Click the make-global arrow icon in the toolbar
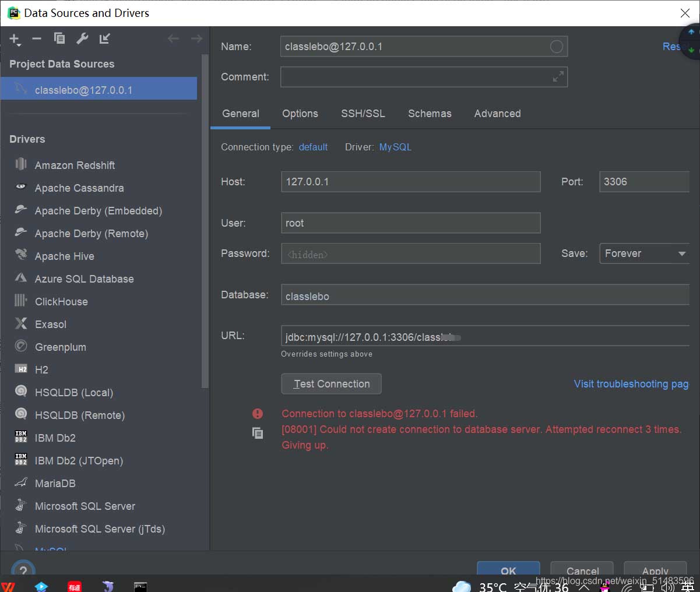 click(x=105, y=38)
